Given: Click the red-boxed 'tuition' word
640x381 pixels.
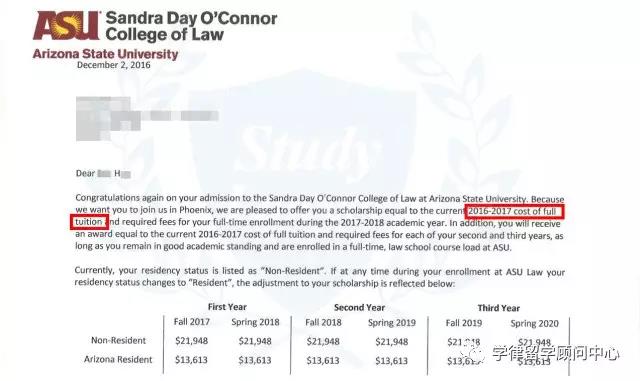Looking at the screenshot, I should (x=89, y=222).
